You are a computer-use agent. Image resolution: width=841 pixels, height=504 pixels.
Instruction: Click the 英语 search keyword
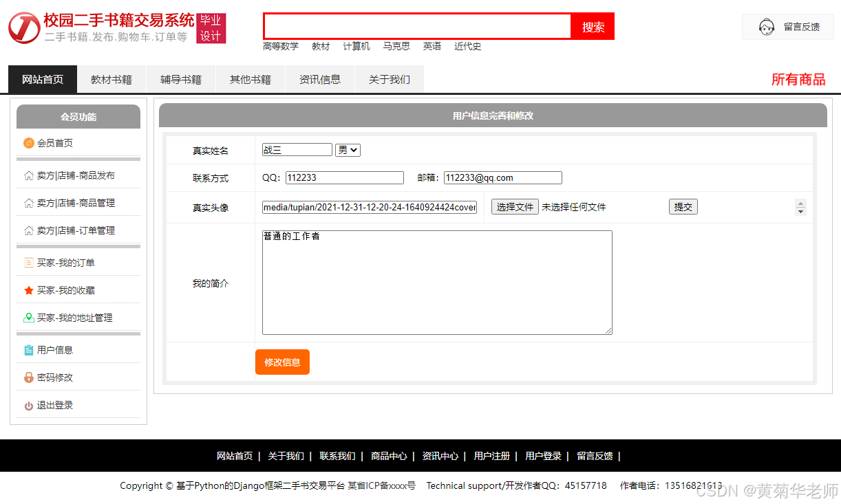(432, 46)
